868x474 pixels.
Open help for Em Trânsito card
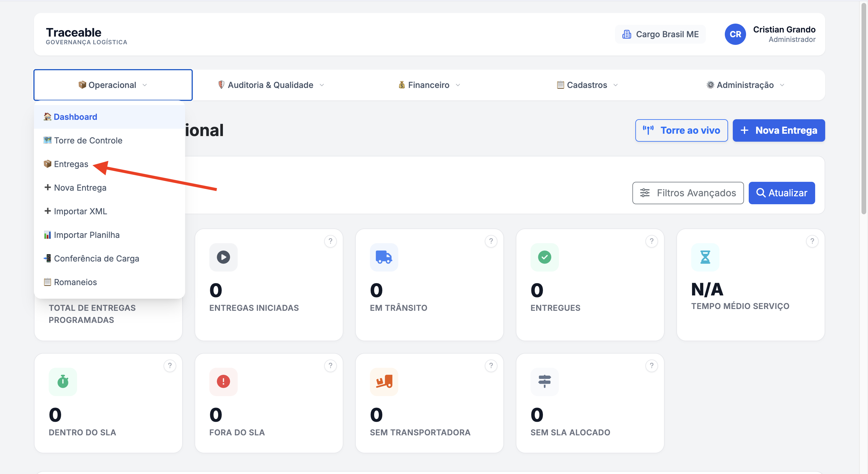[491, 241]
